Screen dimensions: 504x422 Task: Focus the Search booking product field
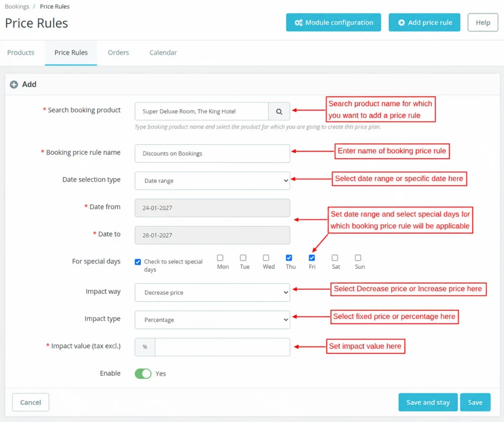[x=202, y=112]
